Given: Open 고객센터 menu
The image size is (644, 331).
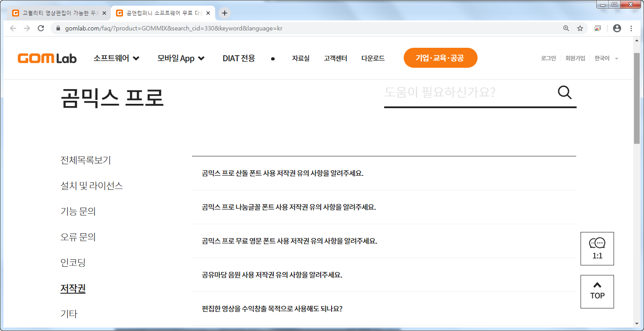Looking at the screenshot, I should tap(335, 58).
